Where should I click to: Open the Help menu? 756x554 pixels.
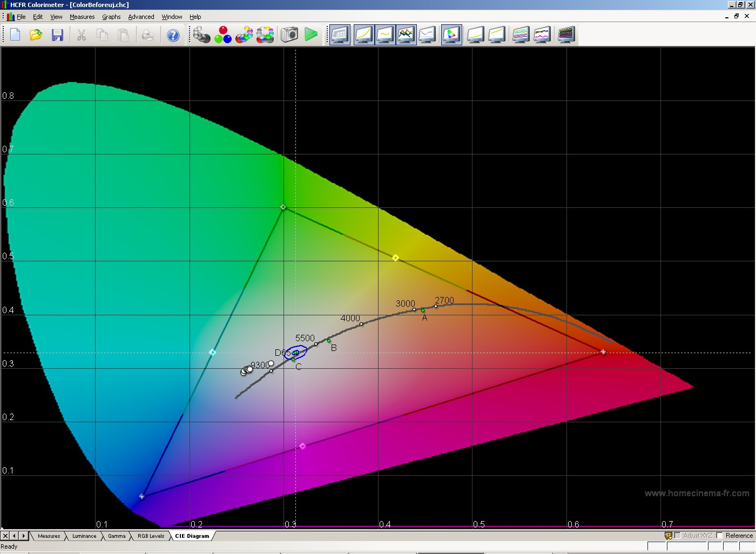[195, 17]
